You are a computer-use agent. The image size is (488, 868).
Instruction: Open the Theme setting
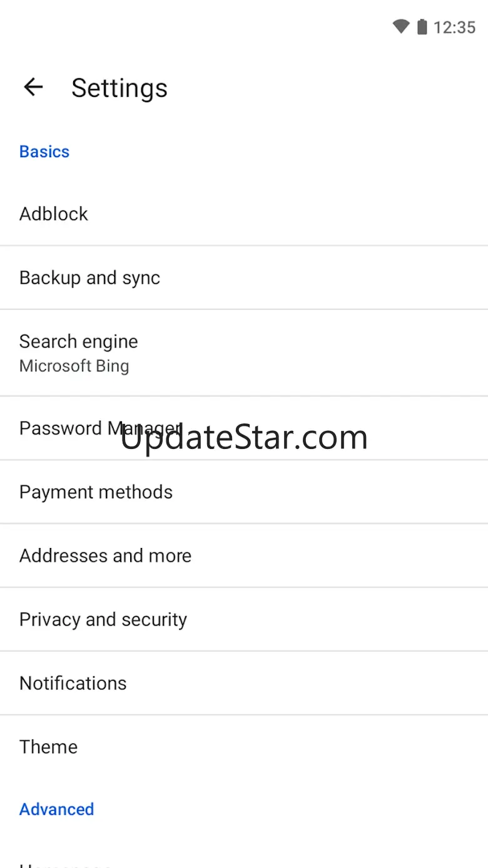click(244, 747)
